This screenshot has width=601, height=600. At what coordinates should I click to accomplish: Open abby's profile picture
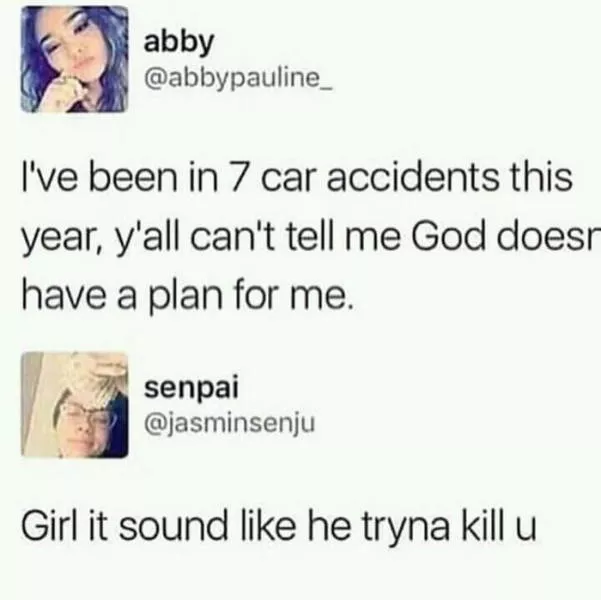point(74,59)
